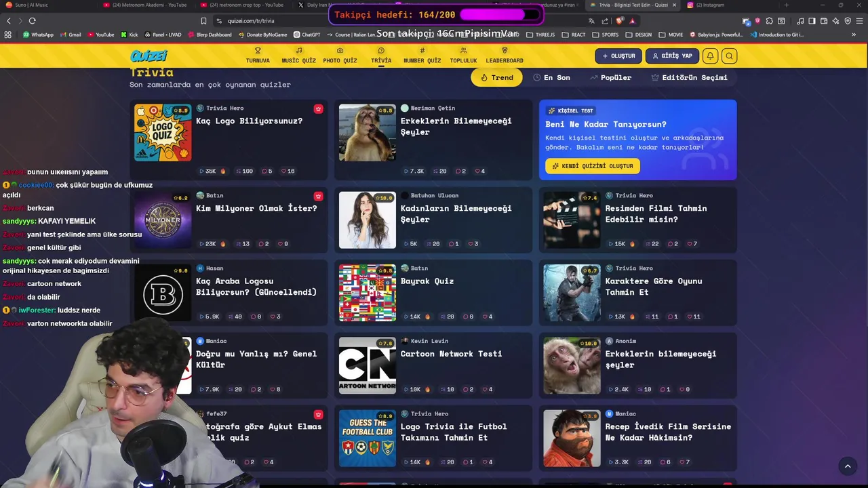Click the Oluştur button
868x488 pixels.
point(618,56)
